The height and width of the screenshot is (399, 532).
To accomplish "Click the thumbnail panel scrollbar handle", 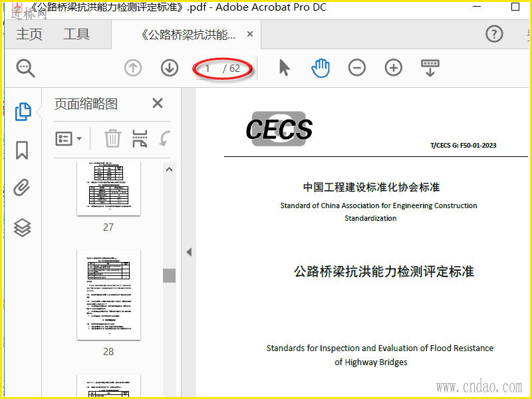I will 169,275.
